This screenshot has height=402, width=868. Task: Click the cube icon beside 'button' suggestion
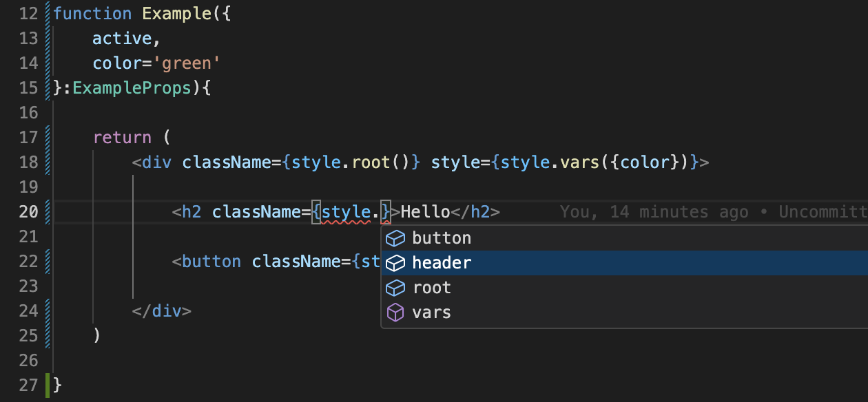point(395,238)
